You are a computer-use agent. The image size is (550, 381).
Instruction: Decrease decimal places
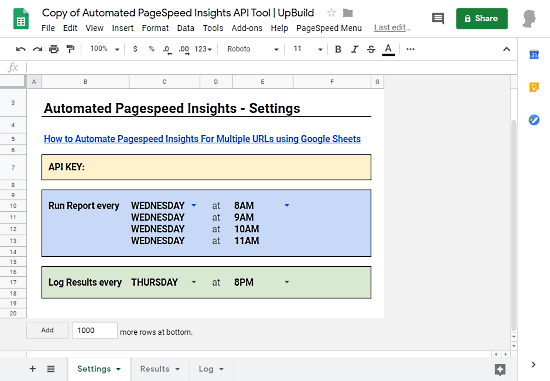[x=167, y=49]
